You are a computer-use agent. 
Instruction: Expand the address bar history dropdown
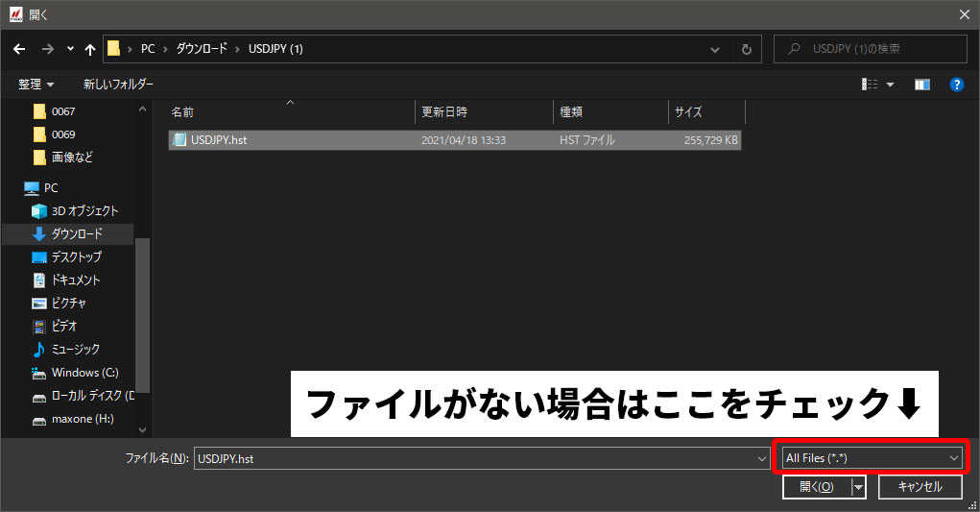coord(715,49)
